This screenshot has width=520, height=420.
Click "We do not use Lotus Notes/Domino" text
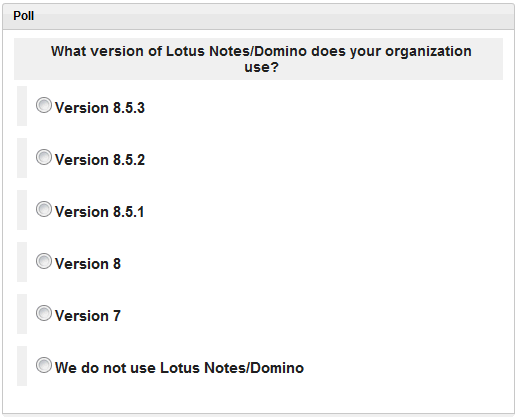179,368
